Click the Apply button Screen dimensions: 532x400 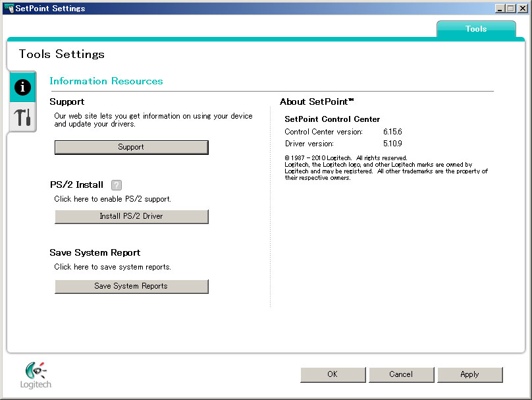click(470, 374)
